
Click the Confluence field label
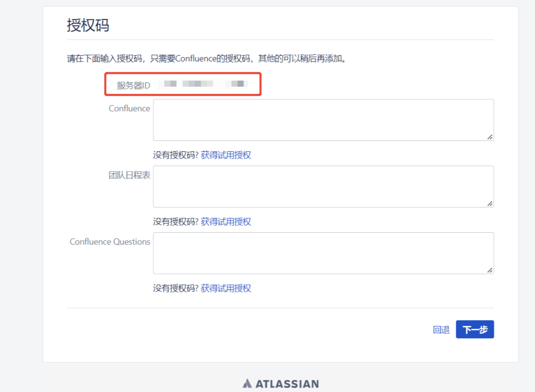click(129, 109)
